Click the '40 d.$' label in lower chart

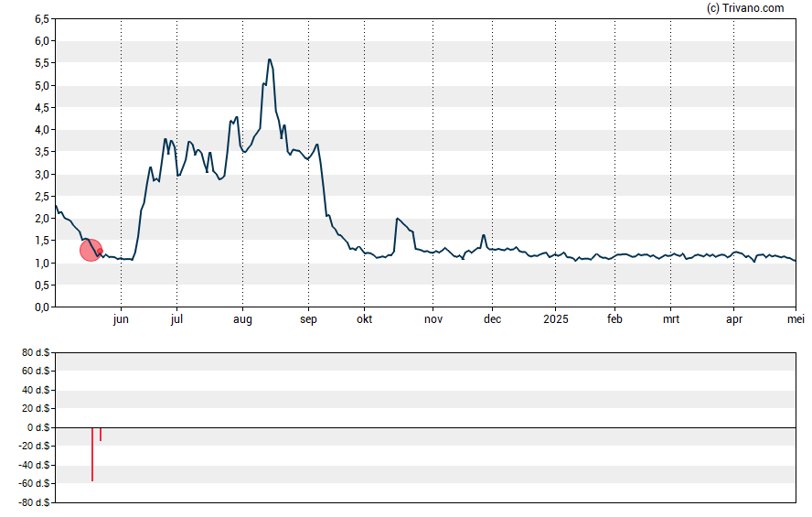point(36,390)
